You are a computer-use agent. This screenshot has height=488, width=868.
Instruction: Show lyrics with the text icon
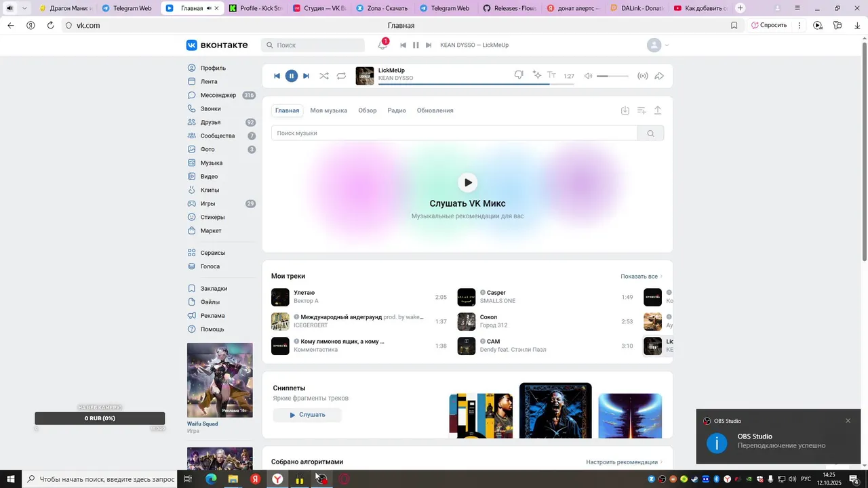pyautogui.click(x=552, y=75)
